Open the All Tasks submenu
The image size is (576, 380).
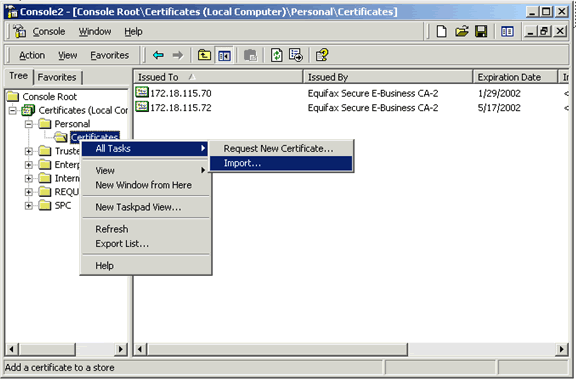click(x=145, y=148)
